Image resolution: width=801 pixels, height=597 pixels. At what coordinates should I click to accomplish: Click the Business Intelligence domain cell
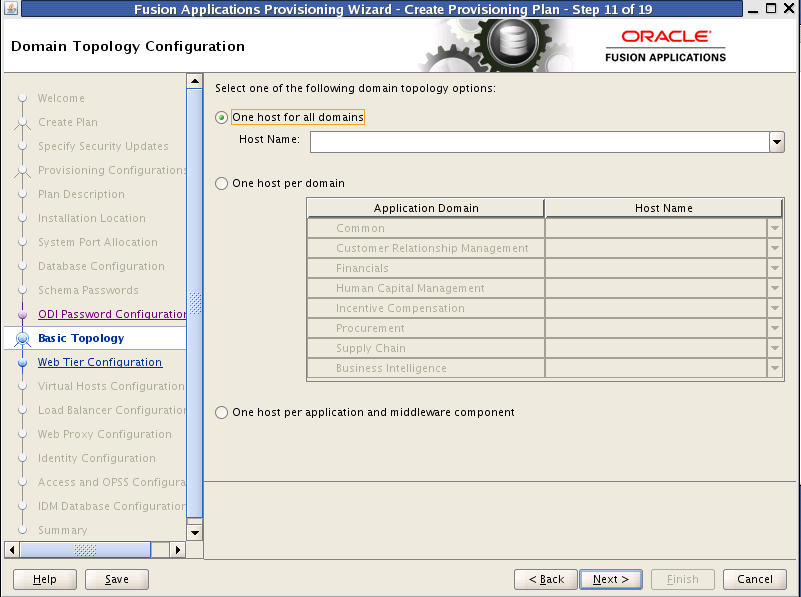(426, 368)
